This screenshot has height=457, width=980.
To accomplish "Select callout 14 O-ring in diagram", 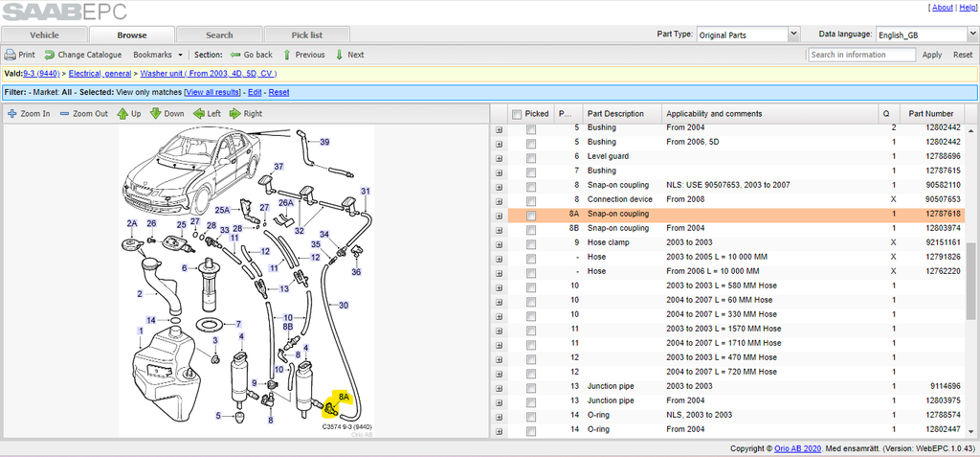I will pyautogui.click(x=151, y=321).
